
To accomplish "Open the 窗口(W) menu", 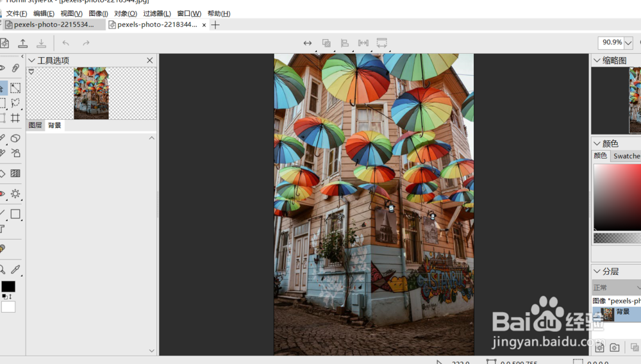I will [x=189, y=13].
